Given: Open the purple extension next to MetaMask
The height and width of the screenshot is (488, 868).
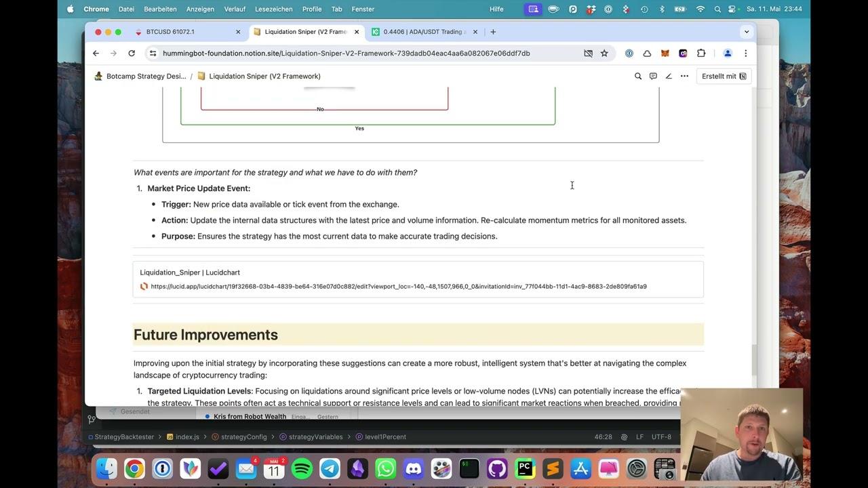Looking at the screenshot, I should click(683, 53).
